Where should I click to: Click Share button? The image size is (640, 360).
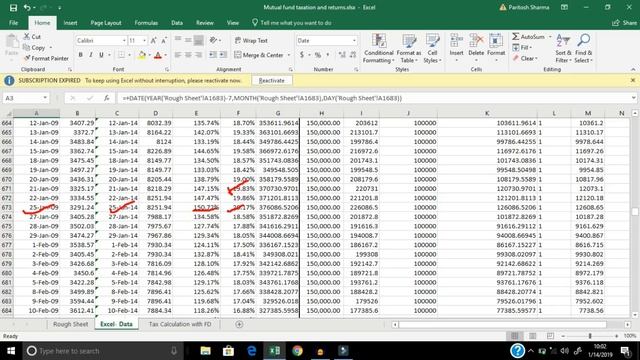tap(624, 23)
